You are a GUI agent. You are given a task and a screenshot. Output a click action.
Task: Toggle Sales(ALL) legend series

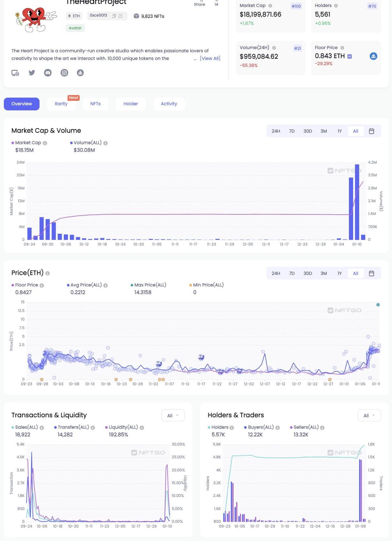pos(26,427)
